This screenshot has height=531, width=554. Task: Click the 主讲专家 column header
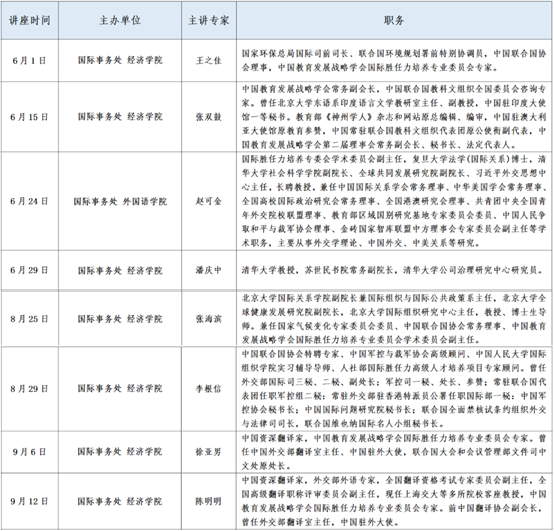point(209,20)
